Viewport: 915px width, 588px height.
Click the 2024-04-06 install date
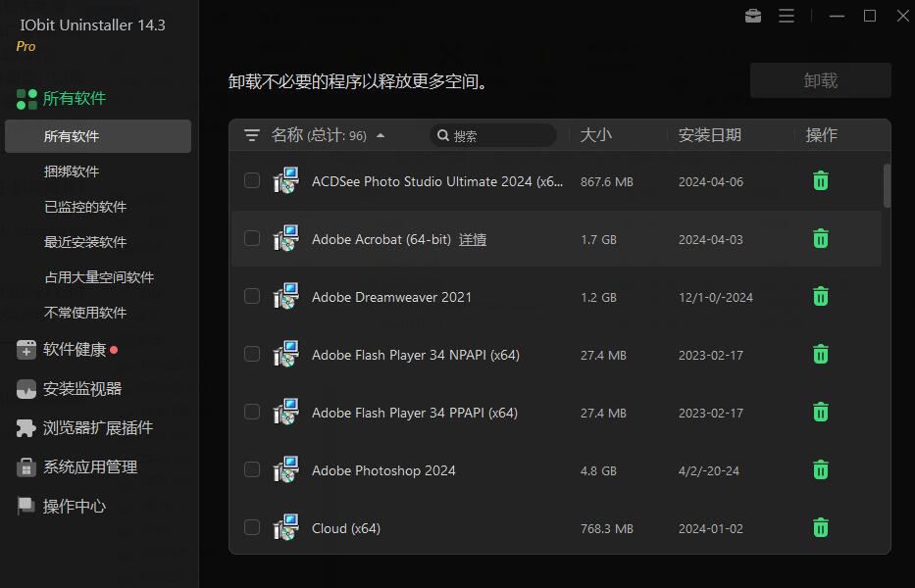tap(711, 181)
